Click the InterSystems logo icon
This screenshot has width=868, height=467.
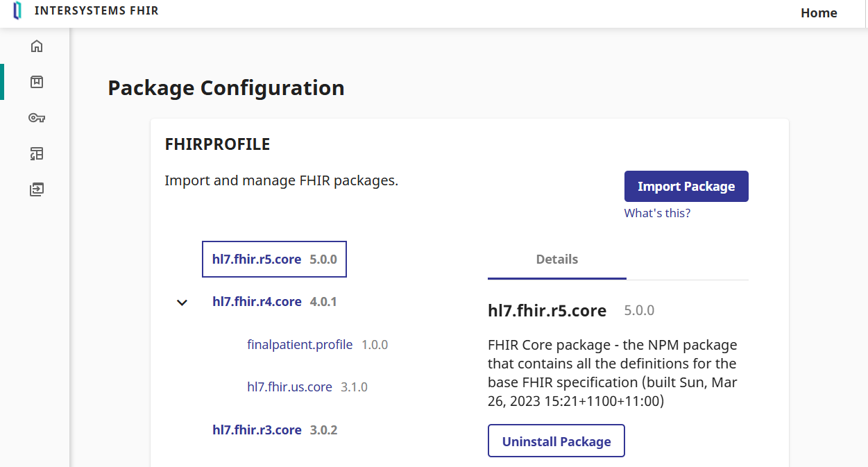coord(17,11)
